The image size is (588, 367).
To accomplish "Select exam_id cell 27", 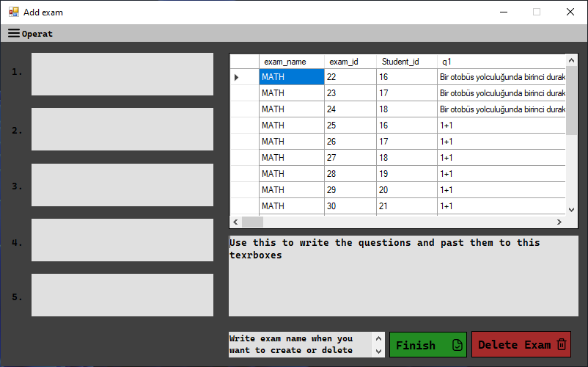I will [350, 158].
